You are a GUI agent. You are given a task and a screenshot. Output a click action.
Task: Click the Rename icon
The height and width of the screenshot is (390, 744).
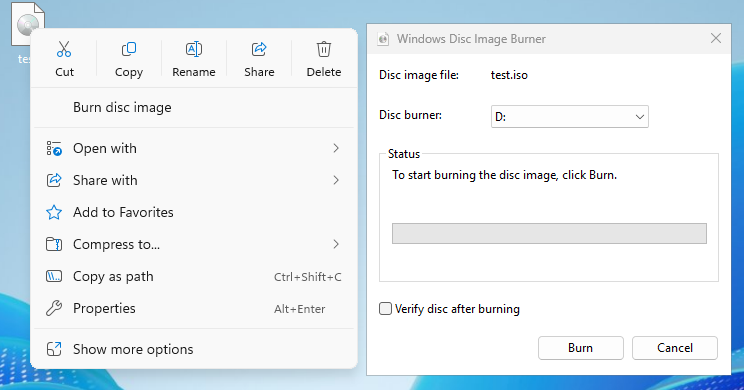click(194, 49)
